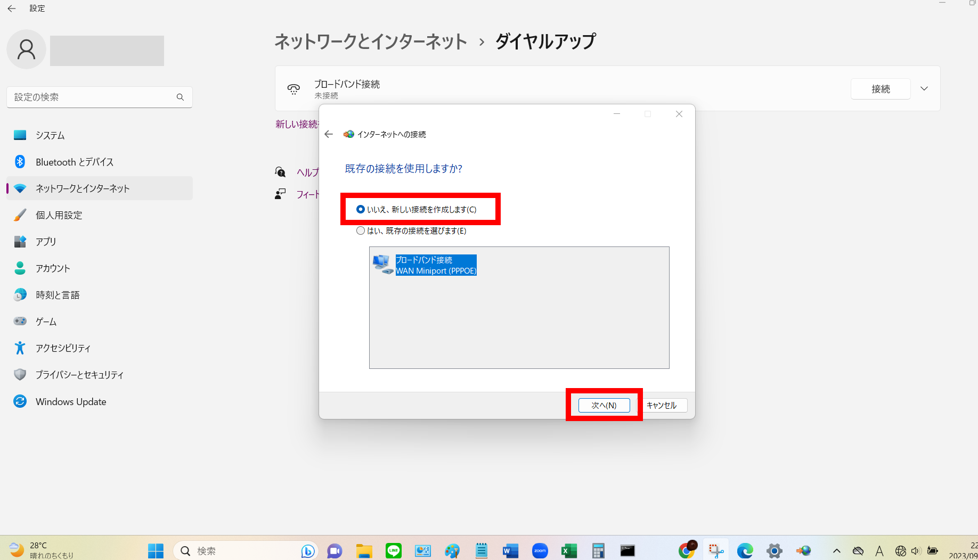978x560 pixels.
Task: Click the 次へ(N) button
Action: click(604, 405)
